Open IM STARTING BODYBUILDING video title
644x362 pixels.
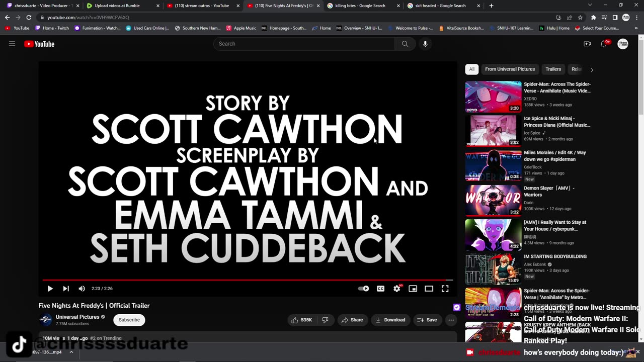pos(555,256)
